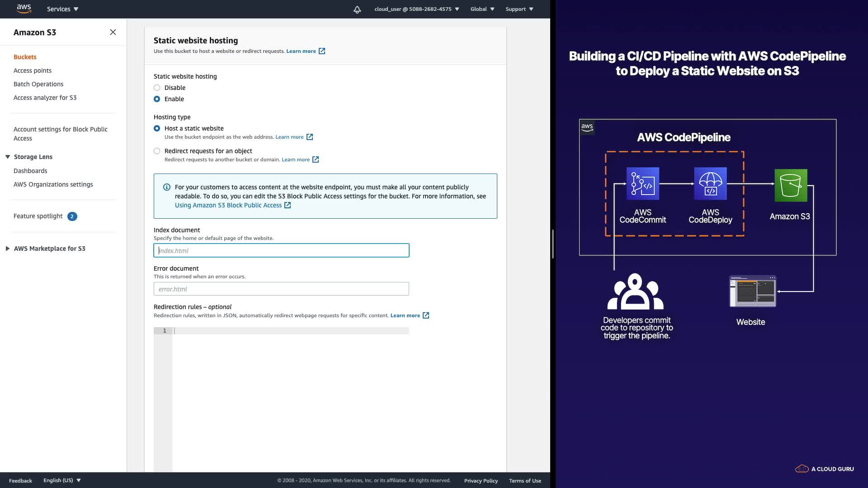
Task: Choose Redirect requests for an object
Action: click(157, 151)
